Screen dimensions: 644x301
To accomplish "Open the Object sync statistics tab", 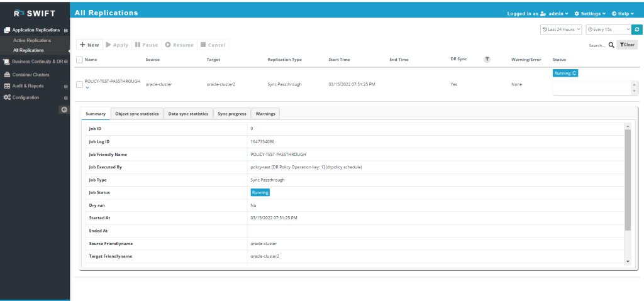I will [136, 114].
